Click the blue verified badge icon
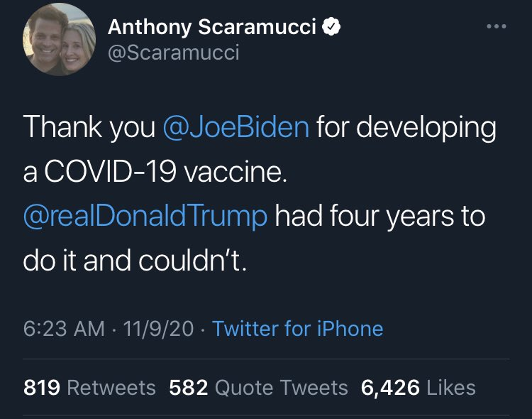The image size is (532, 419). [x=332, y=28]
